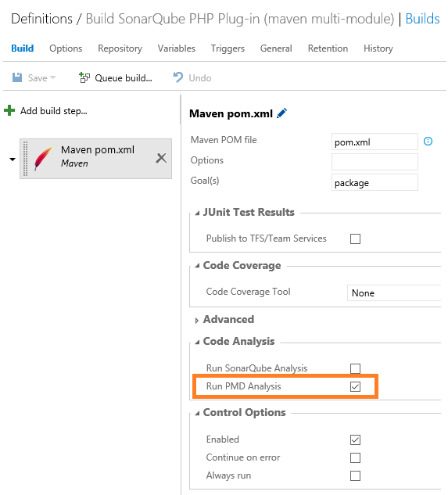Open the History tab

click(378, 48)
